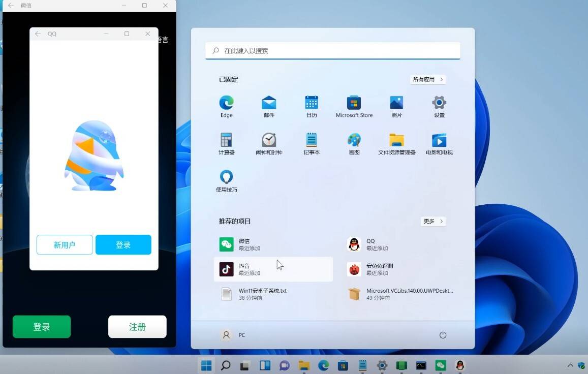Click the WeChat green login (登录) button
This screenshot has height=374, width=588.
(42, 327)
